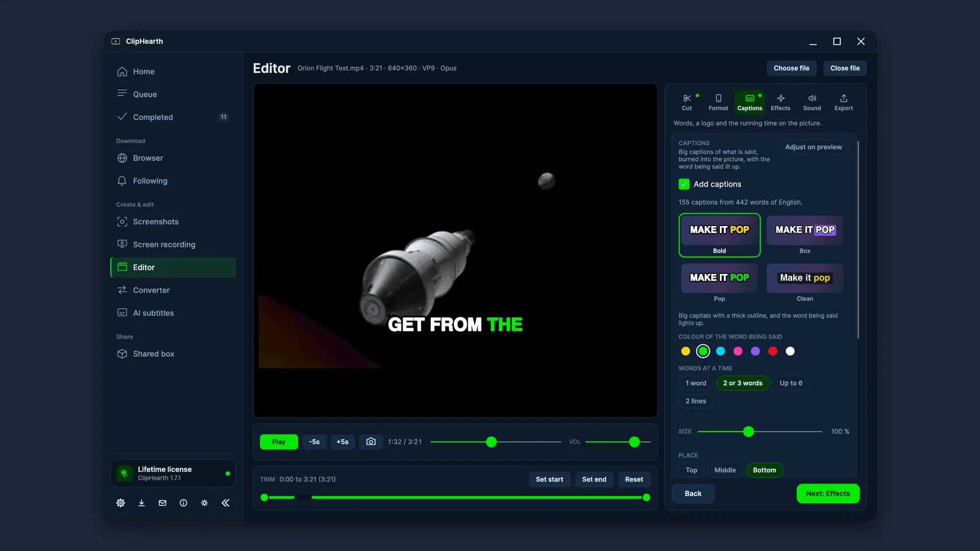The height and width of the screenshot is (551, 980).
Task: Open the Shared box
Action: pyautogui.click(x=173, y=354)
